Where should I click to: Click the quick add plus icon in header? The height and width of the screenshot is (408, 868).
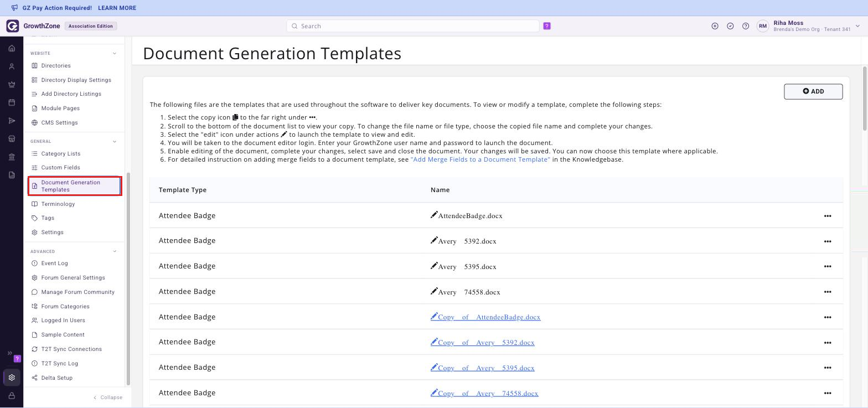[715, 26]
